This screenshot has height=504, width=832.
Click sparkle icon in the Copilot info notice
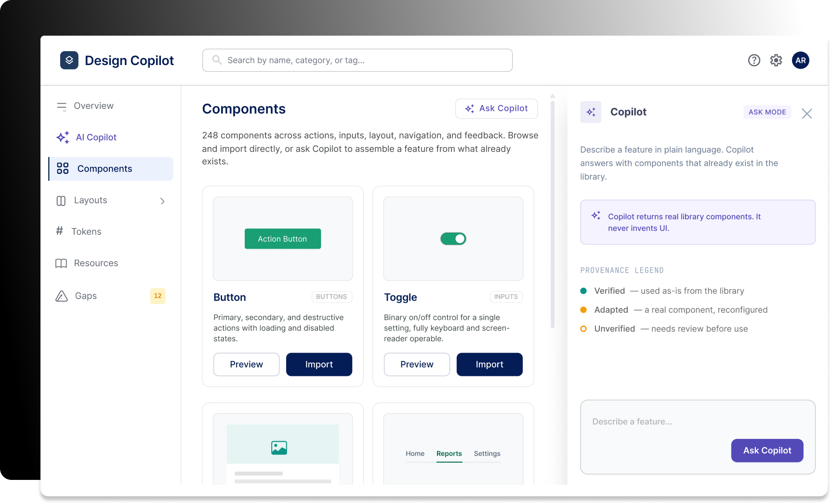click(596, 215)
